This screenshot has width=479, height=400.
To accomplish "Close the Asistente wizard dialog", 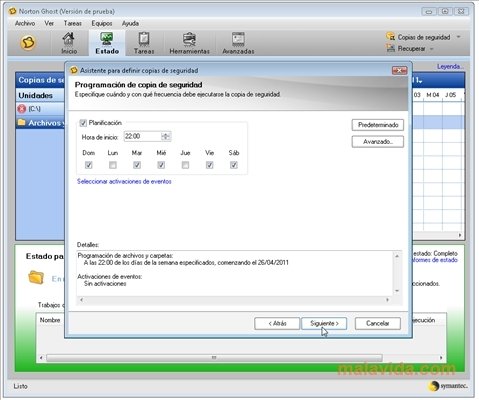I will 399,70.
